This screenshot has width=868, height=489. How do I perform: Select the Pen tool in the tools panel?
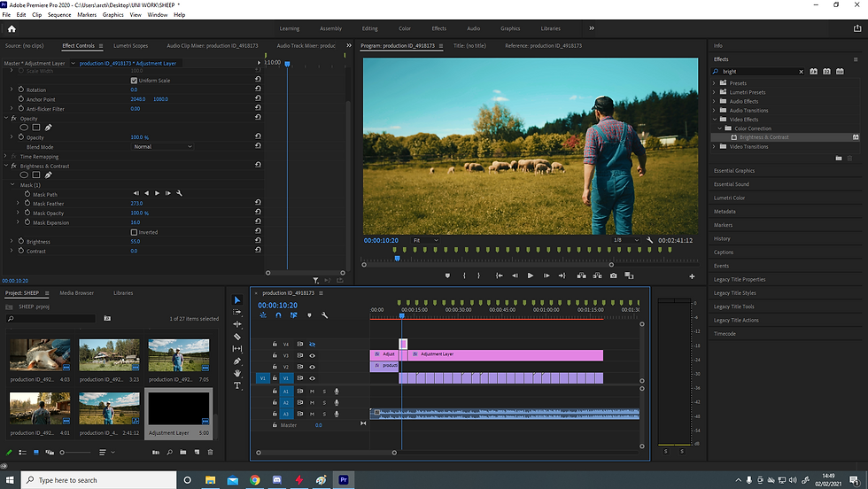coord(237,361)
